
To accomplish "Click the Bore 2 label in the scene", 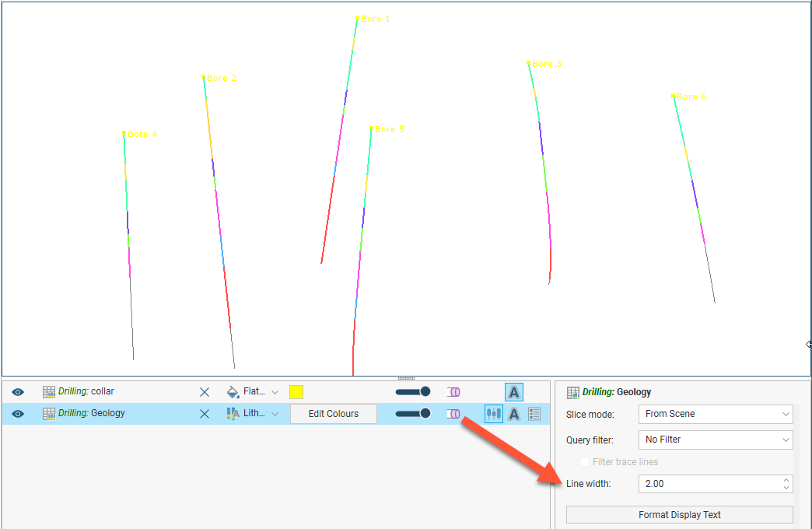I will point(222,78).
